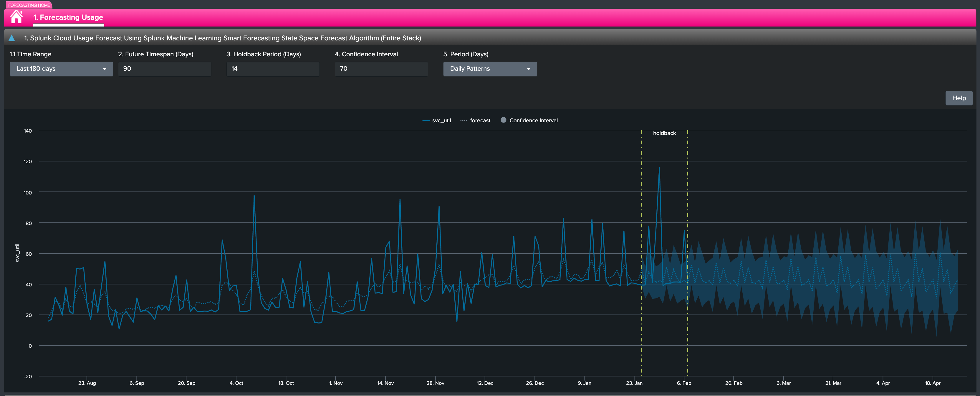Select the Forecasting Usage tab
The image size is (980, 396).
point(69,17)
